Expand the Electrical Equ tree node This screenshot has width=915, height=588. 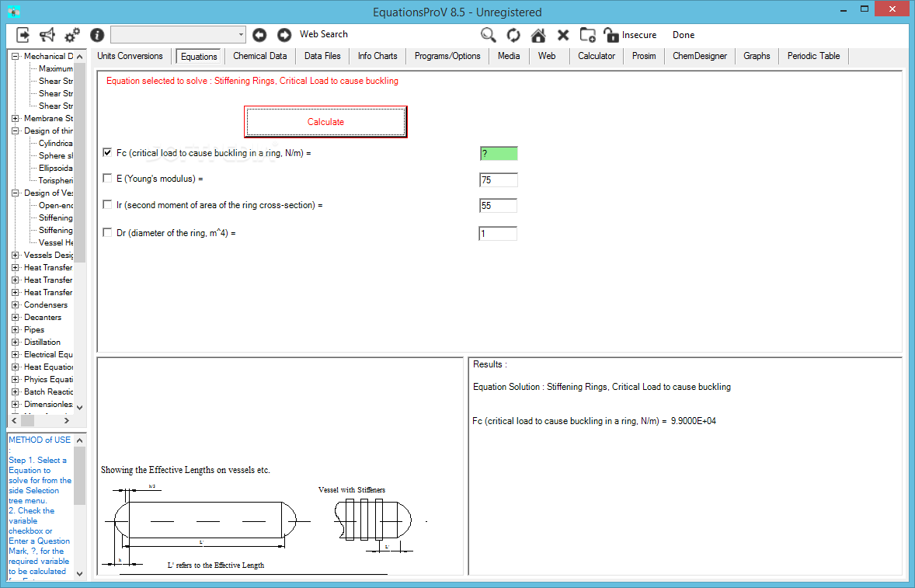tap(16, 355)
